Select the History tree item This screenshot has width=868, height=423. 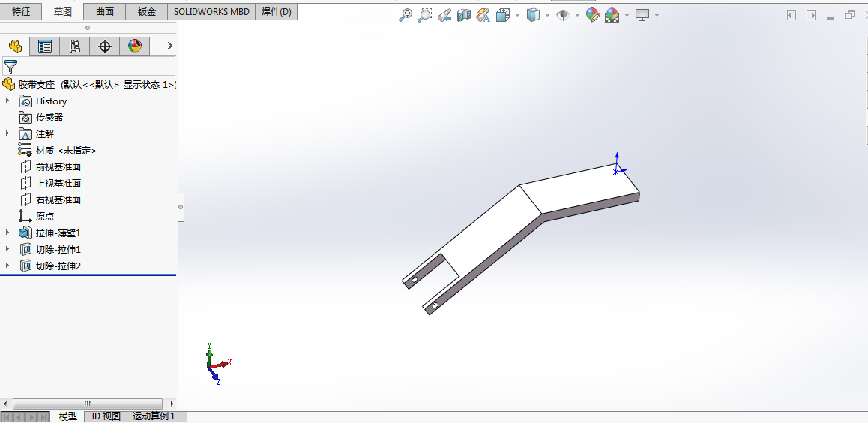tap(51, 100)
